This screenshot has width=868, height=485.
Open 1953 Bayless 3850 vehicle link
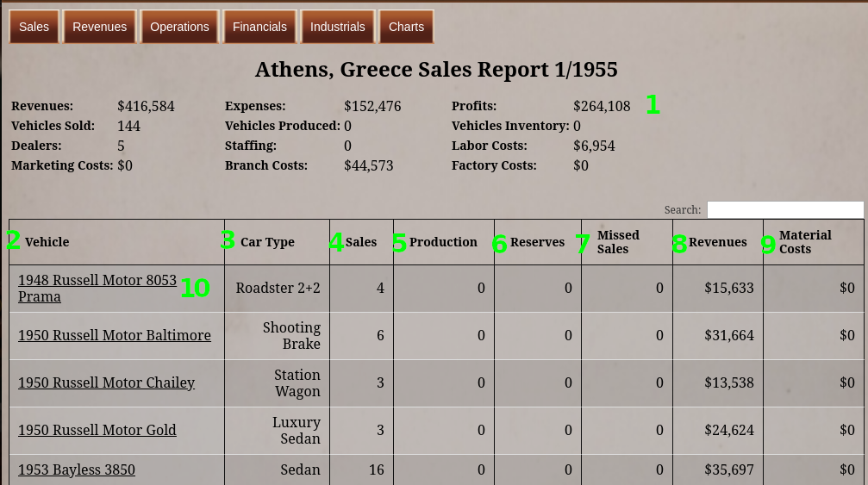point(77,469)
